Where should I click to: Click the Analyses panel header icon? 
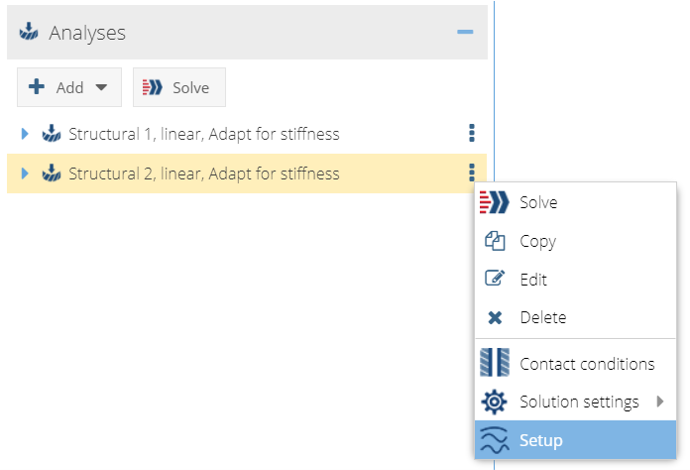point(29,33)
